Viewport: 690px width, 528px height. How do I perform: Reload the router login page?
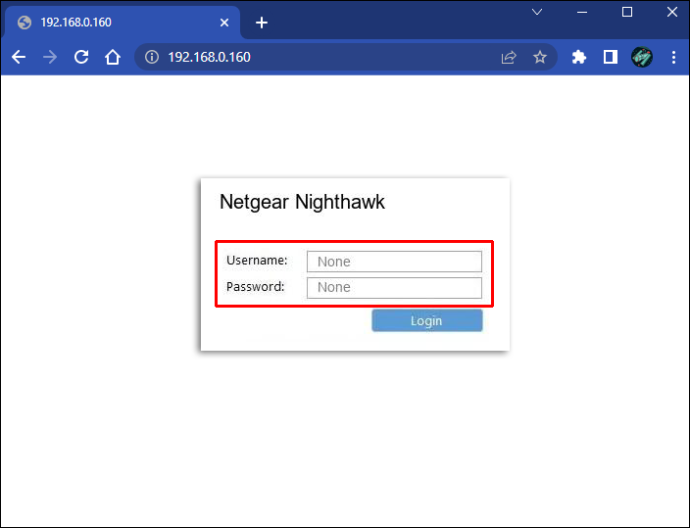[x=81, y=57]
